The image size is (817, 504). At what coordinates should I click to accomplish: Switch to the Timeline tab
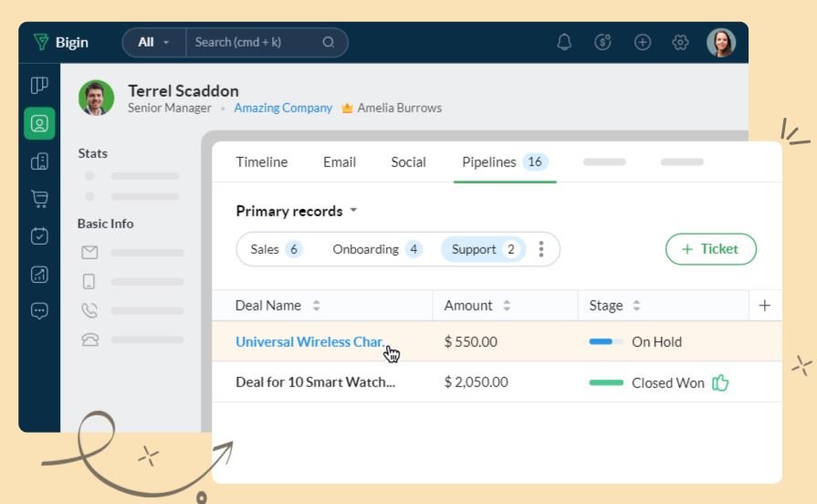coord(262,163)
